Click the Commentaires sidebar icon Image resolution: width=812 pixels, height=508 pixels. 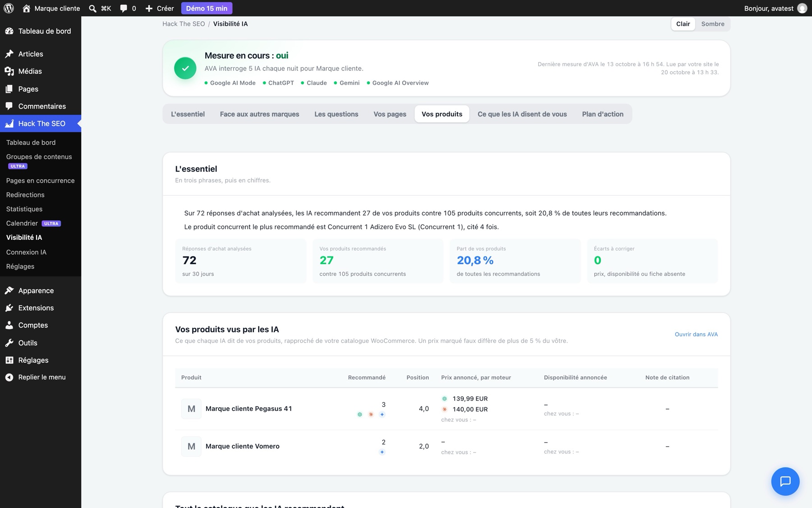pos(9,106)
